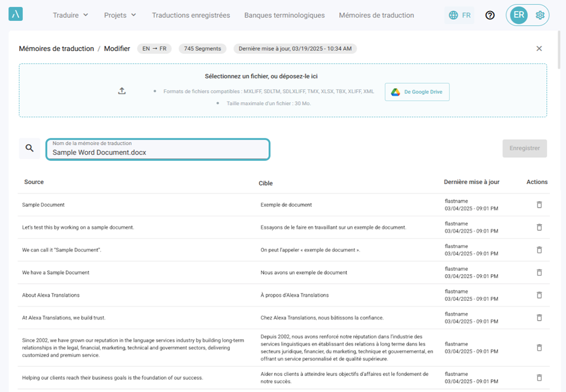Image resolution: width=566 pixels, height=392 pixels.
Task: Select target 'À propos d'Alexa Translations'
Action: (294, 295)
